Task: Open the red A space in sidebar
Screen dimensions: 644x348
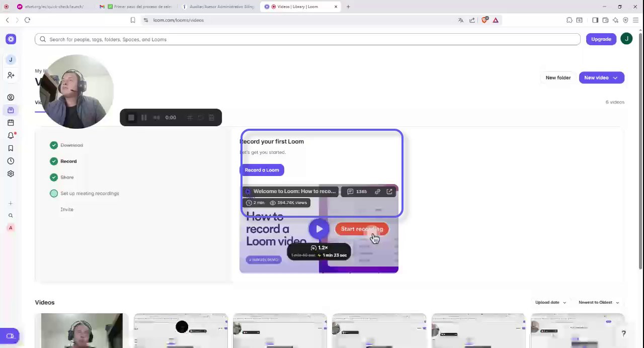Action: (x=11, y=228)
